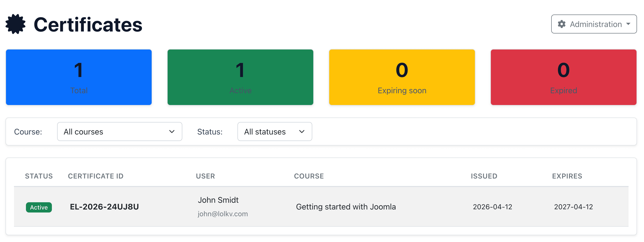
Task: Click the Administration caret arrow
Action: [628, 24]
